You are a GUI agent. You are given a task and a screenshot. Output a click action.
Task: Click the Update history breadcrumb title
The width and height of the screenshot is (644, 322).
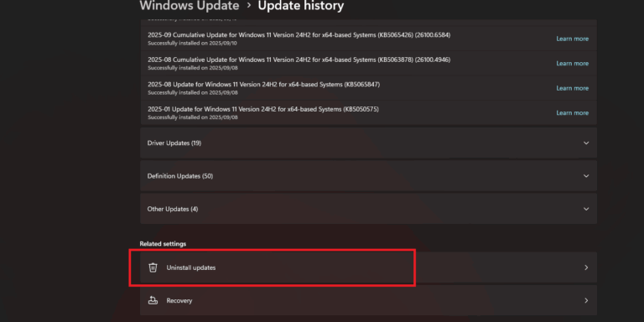click(x=301, y=6)
